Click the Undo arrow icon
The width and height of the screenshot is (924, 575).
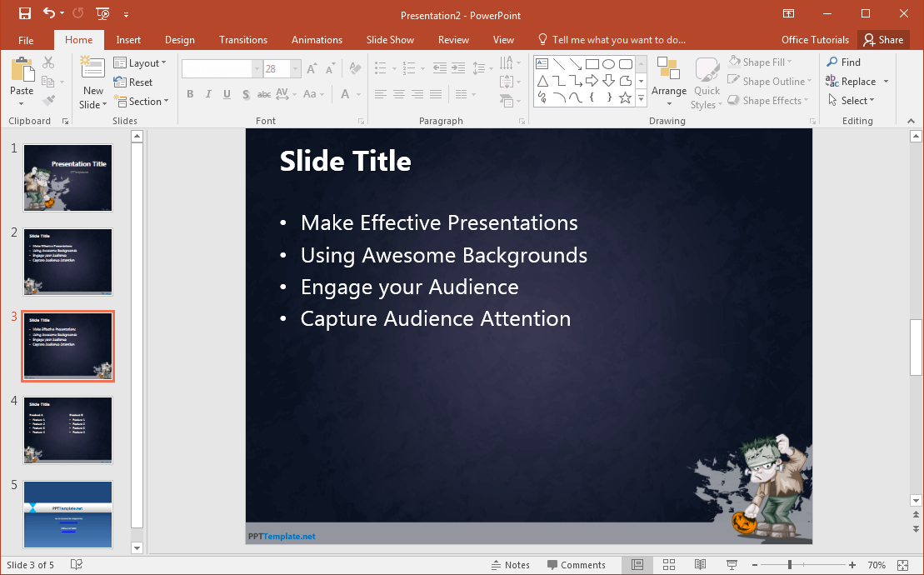click(49, 13)
